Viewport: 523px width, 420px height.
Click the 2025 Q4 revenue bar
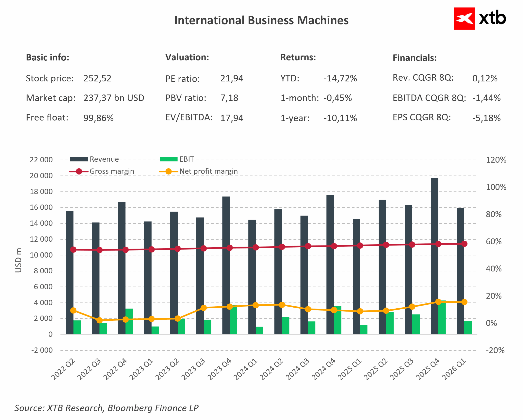coord(435,256)
